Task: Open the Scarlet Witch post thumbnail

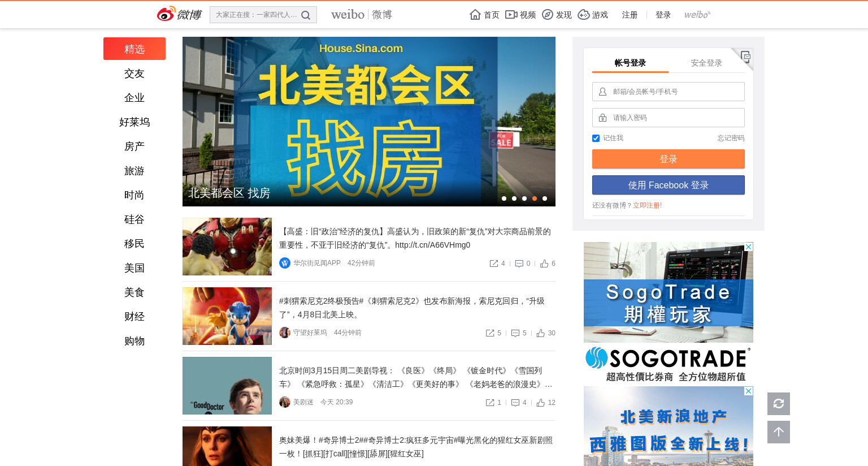Action: 227,446
